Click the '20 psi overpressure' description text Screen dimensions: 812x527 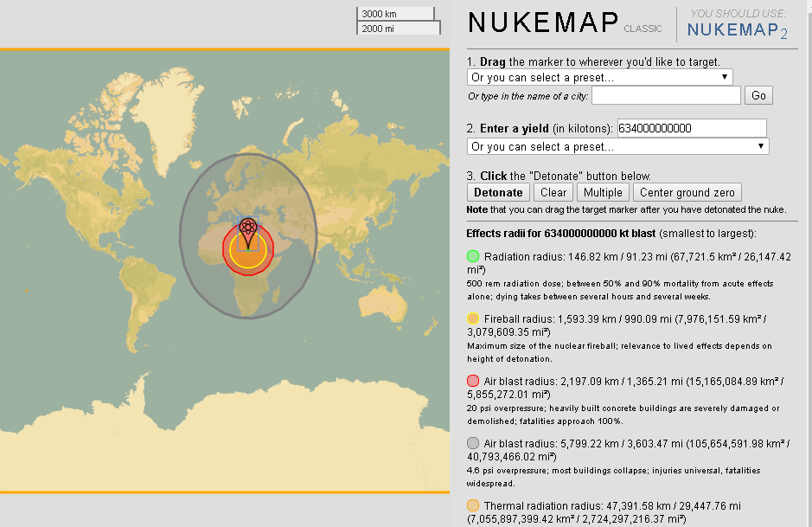coord(623,415)
